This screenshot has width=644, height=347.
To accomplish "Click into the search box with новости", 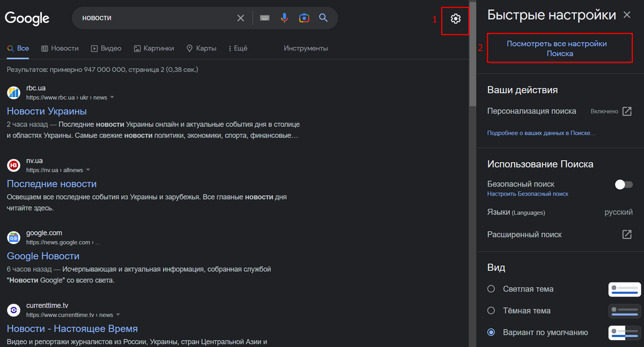I will coord(156,18).
